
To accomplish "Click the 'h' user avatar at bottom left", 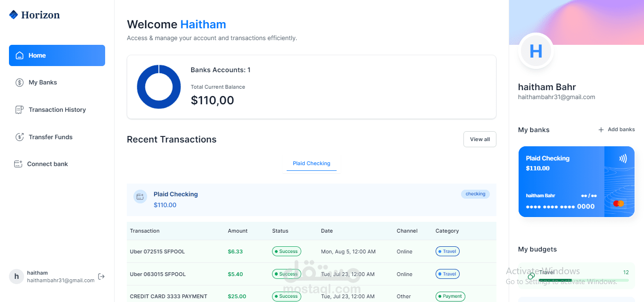I will tap(17, 276).
